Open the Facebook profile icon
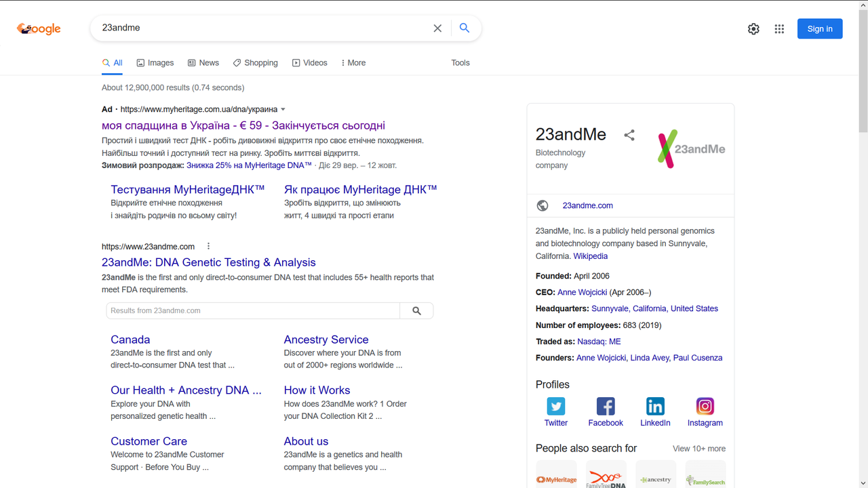Viewport: 868px width, 488px height. (x=606, y=406)
